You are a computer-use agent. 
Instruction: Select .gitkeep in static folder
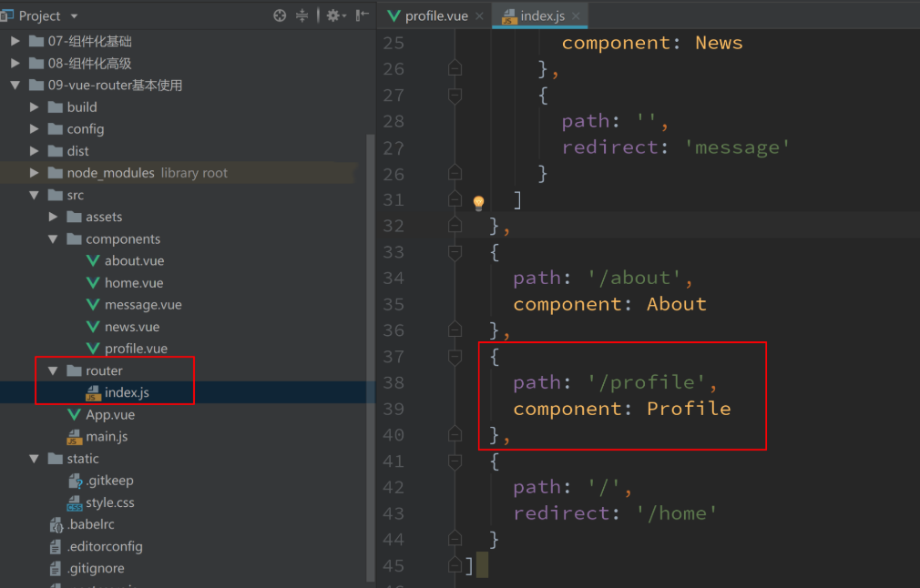click(109, 481)
